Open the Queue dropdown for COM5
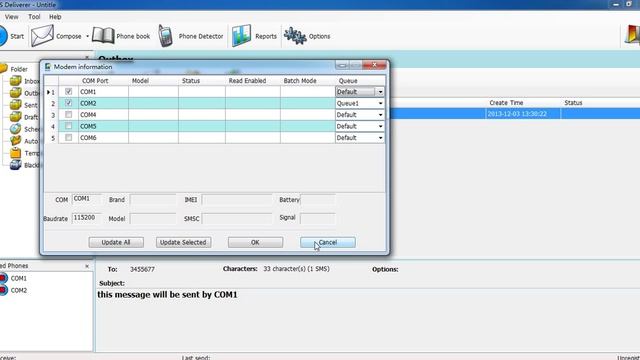The width and height of the screenshot is (640, 360). [380, 126]
